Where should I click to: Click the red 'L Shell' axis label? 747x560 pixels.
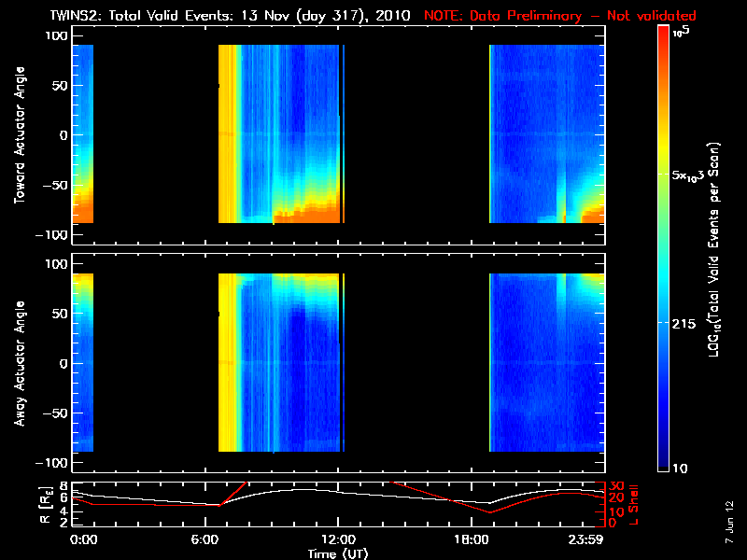coord(633,504)
